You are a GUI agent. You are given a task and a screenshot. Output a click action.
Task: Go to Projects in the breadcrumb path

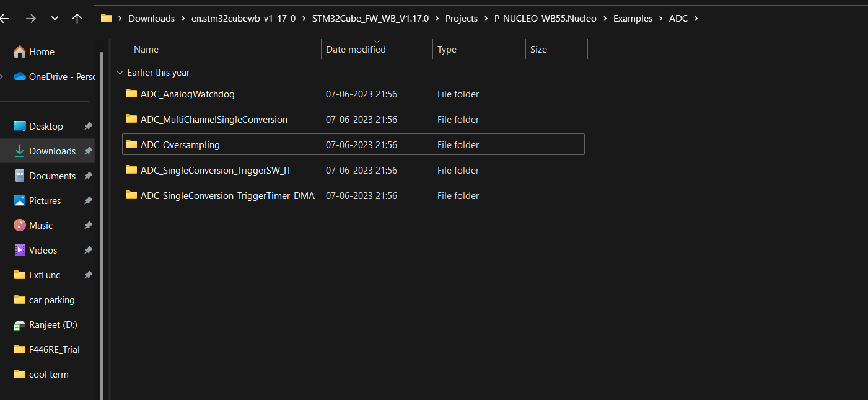pos(462,19)
